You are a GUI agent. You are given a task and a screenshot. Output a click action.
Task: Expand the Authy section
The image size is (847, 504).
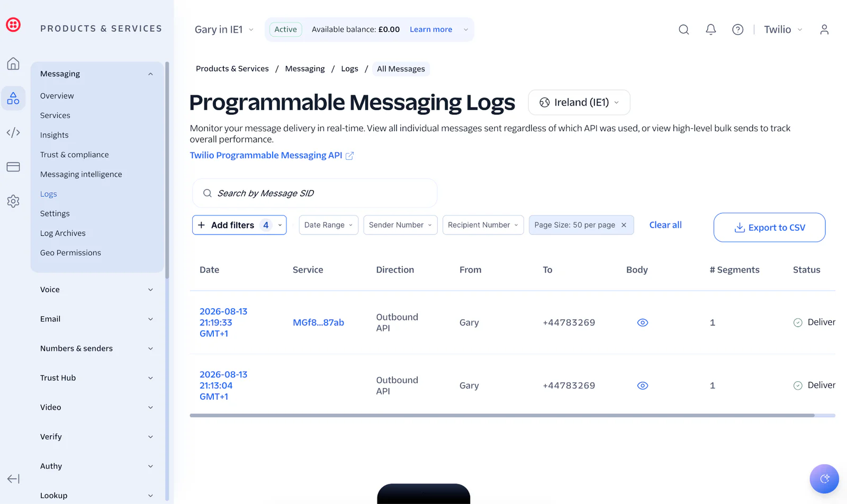(97, 466)
